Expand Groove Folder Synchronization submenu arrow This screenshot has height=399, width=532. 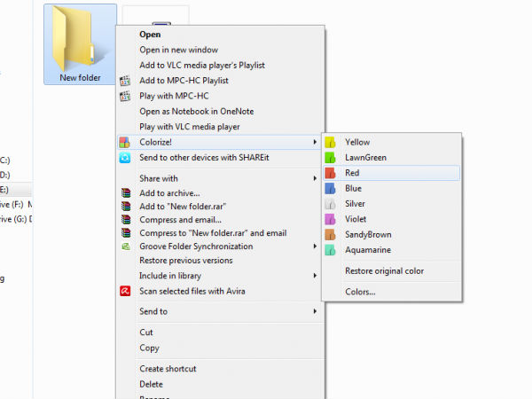315,246
